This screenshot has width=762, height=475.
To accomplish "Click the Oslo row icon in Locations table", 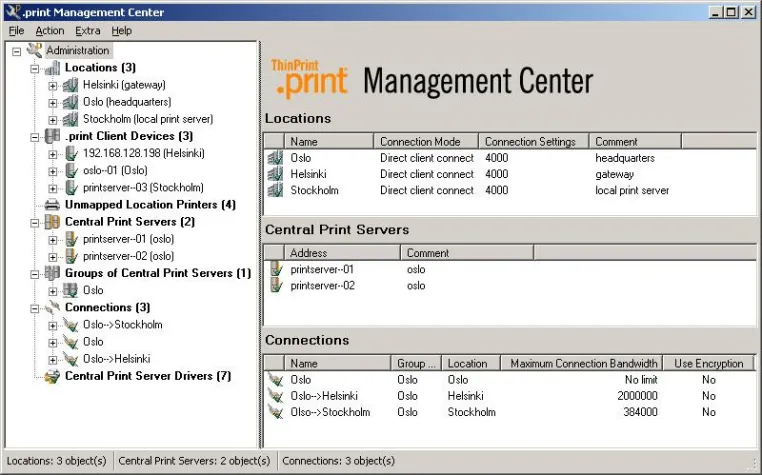I will [x=275, y=158].
